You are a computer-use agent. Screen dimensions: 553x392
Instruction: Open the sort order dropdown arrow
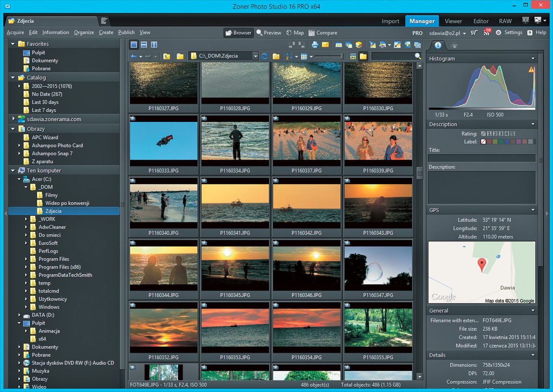tap(296, 57)
